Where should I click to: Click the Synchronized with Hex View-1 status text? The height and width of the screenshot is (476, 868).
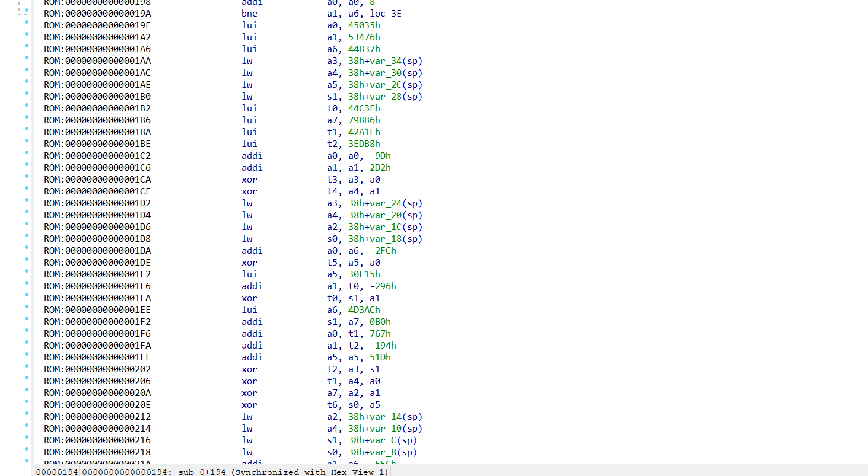[x=309, y=472]
